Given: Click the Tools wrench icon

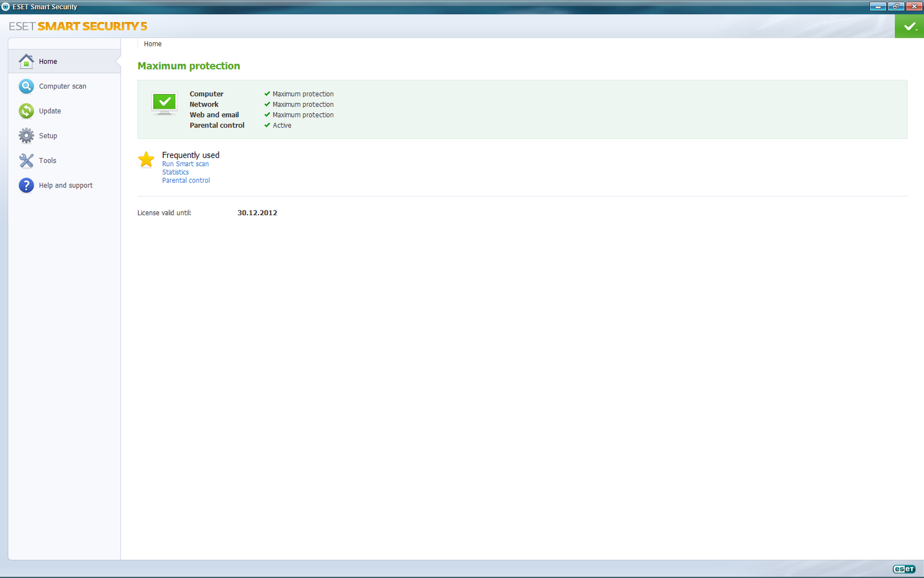Looking at the screenshot, I should point(26,160).
